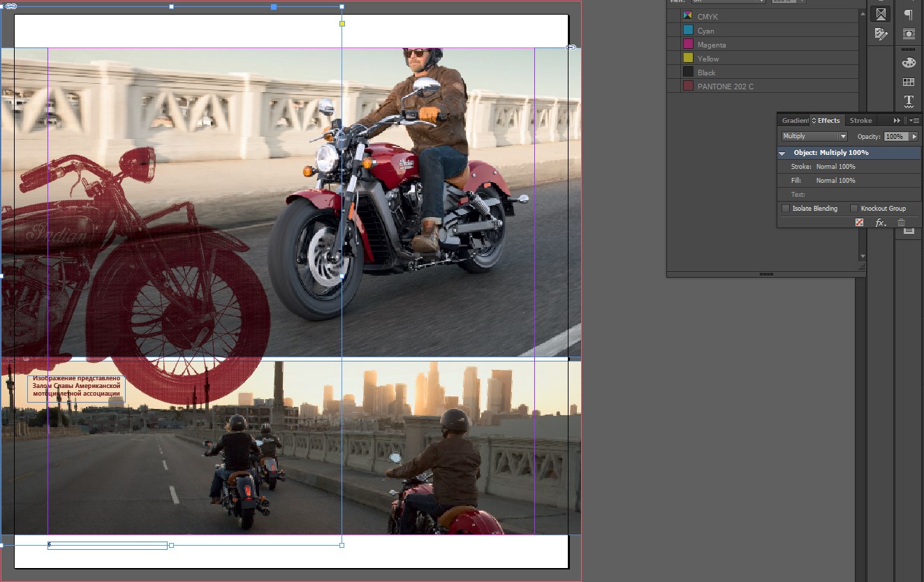
Task: Enable the Knockout Group checkbox
Action: click(x=854, y=209)
